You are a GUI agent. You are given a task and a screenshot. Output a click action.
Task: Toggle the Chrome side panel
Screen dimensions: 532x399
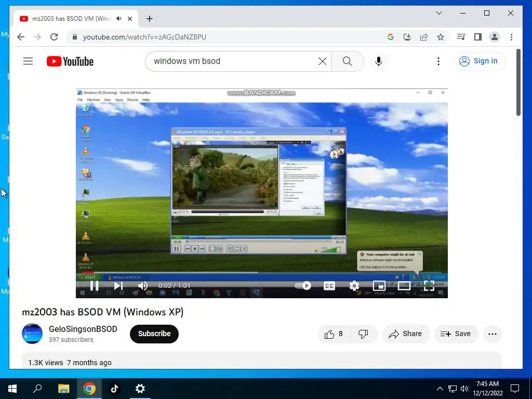pyautogui.click(x=478, y=37)
